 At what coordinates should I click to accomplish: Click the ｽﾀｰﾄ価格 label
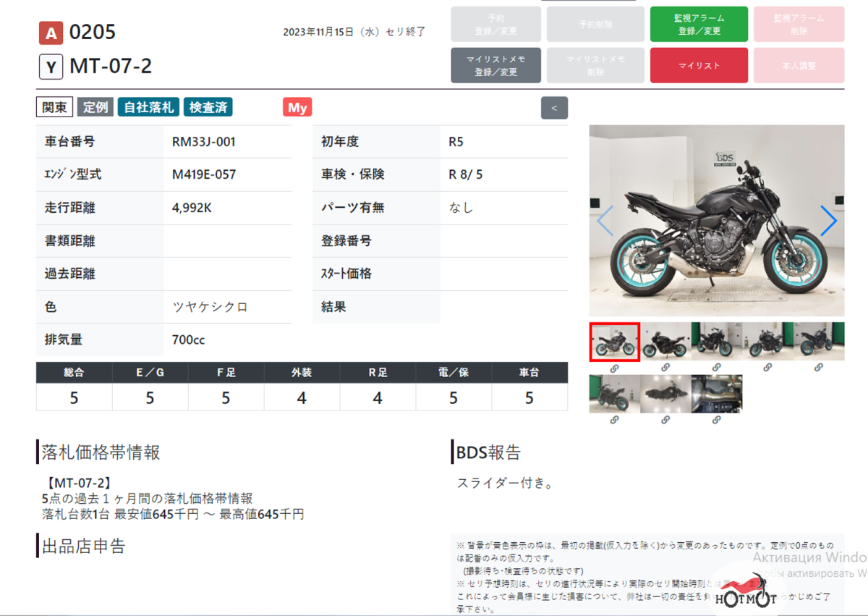point(346,274)
